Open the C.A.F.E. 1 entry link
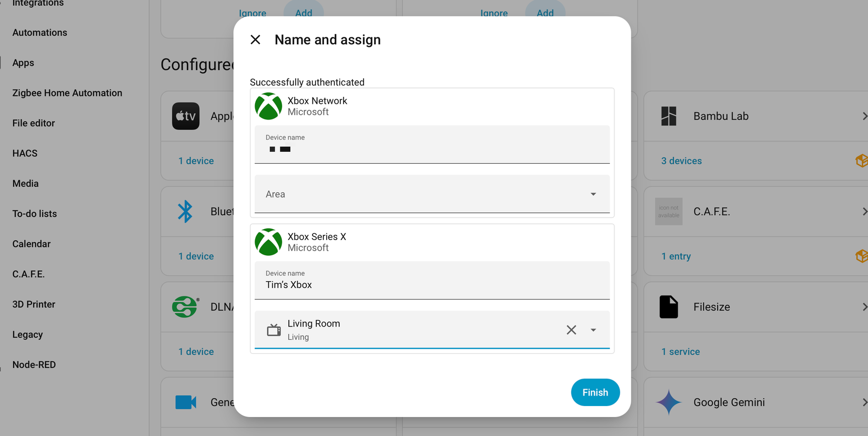 click(676, 256)
